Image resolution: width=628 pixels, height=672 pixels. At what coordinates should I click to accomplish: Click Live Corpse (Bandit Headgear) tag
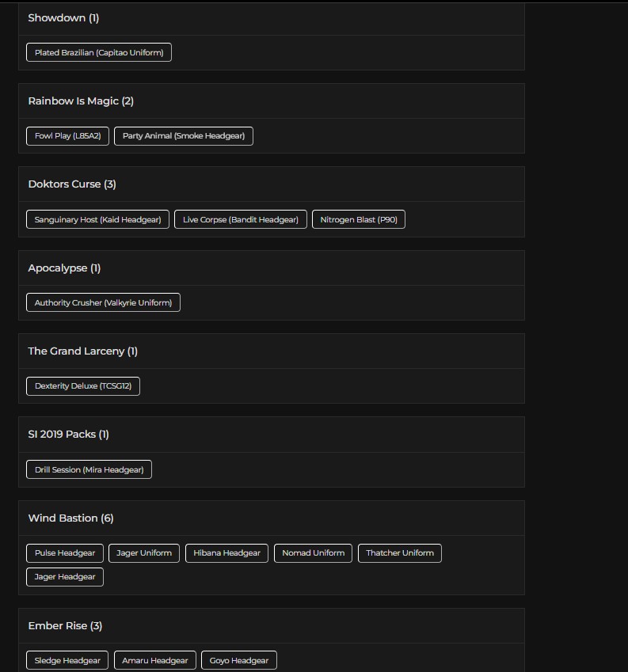(241, 219)
